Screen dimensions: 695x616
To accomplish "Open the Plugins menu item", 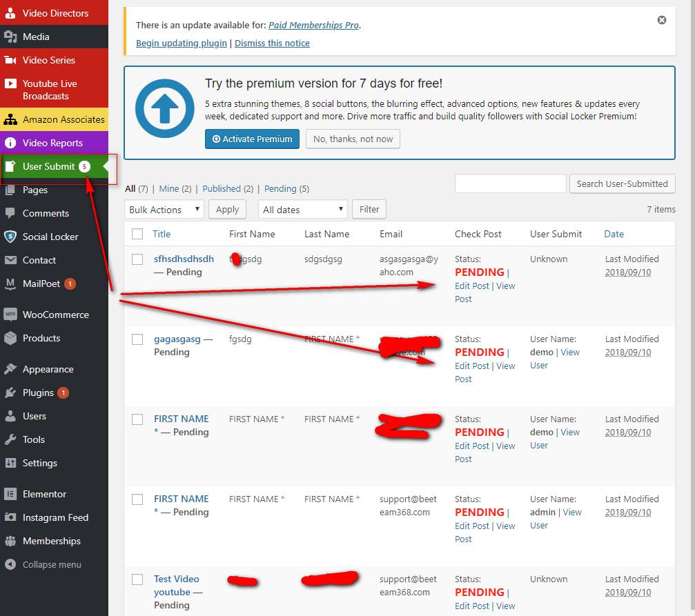I will tap(38, 393).
